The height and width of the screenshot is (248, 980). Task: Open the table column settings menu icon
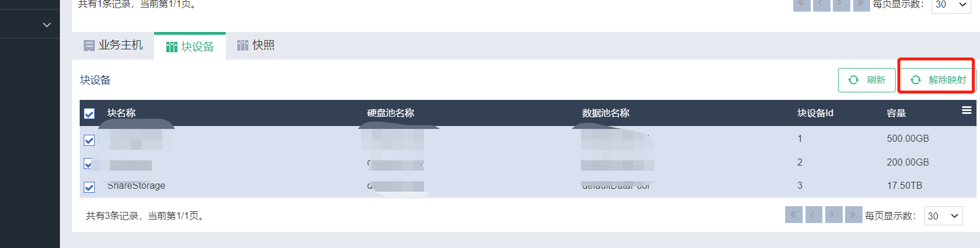[967, 110]
